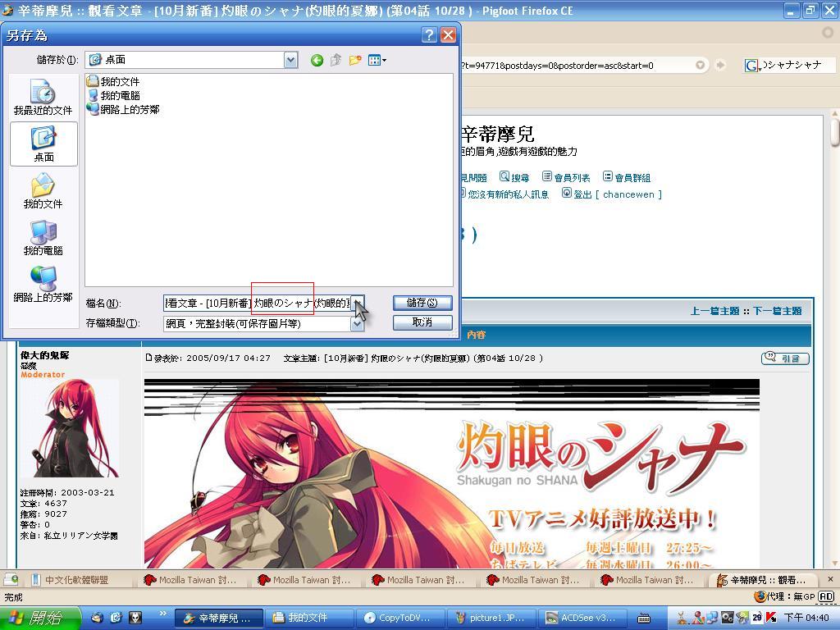Viewport: 840px width, 630px height.
Task: Click the 取消 cancel button
Action: coord(422,322)
